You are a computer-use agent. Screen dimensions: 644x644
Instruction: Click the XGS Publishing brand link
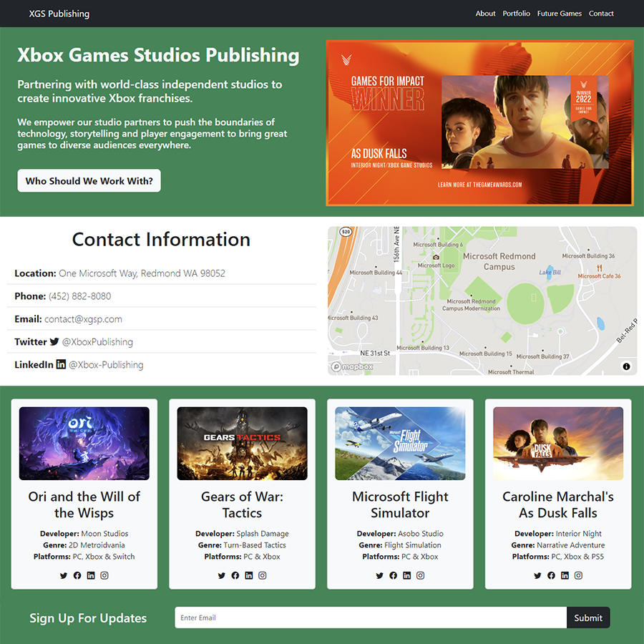[x=59, y=14]
